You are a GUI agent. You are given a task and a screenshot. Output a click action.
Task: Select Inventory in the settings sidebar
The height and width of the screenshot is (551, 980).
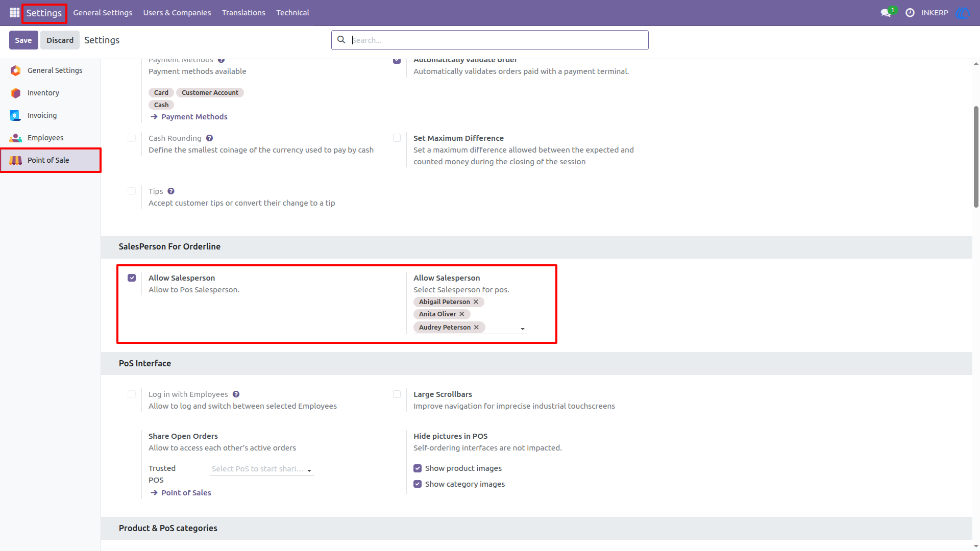point(50,93)
